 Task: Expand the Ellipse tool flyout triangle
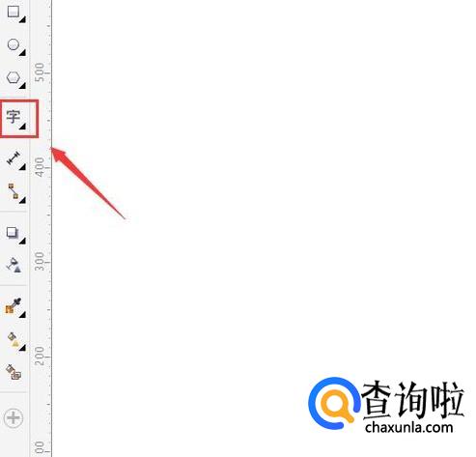click(x=22, y=52)
